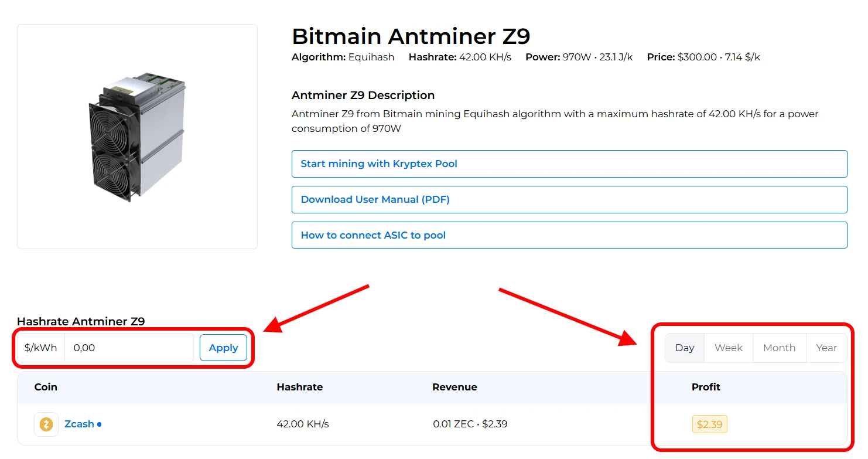Screen dimensions: 868x459
Task: Open How to connect ASIC to pool
Action: [569, 236]
